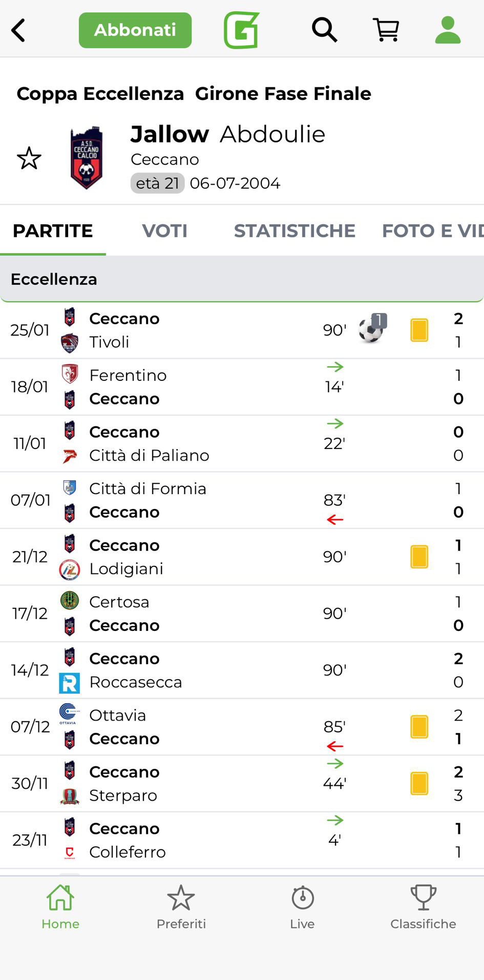484x980 pixels.
Task: Switch to the VOTI tab
Action: coord(164,231)
